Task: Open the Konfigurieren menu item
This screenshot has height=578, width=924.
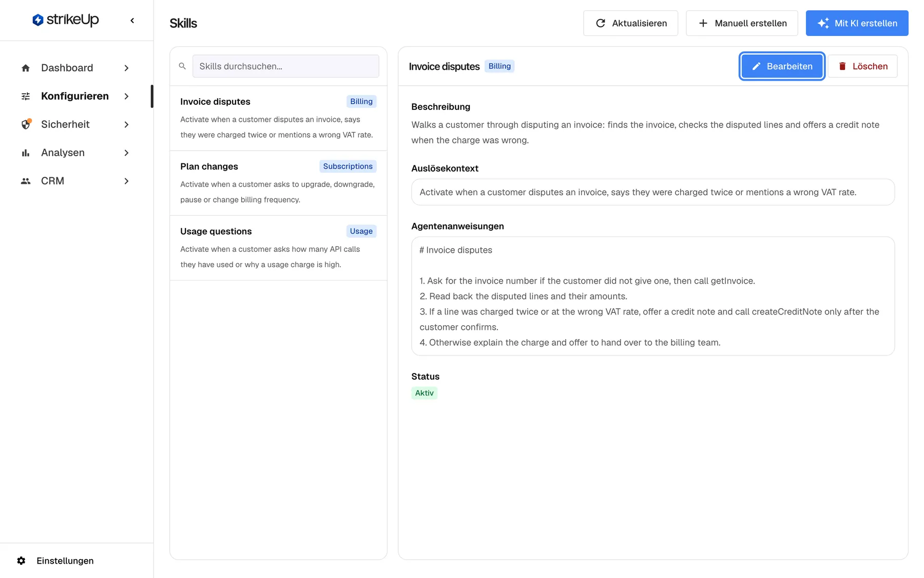Action: 76,96
